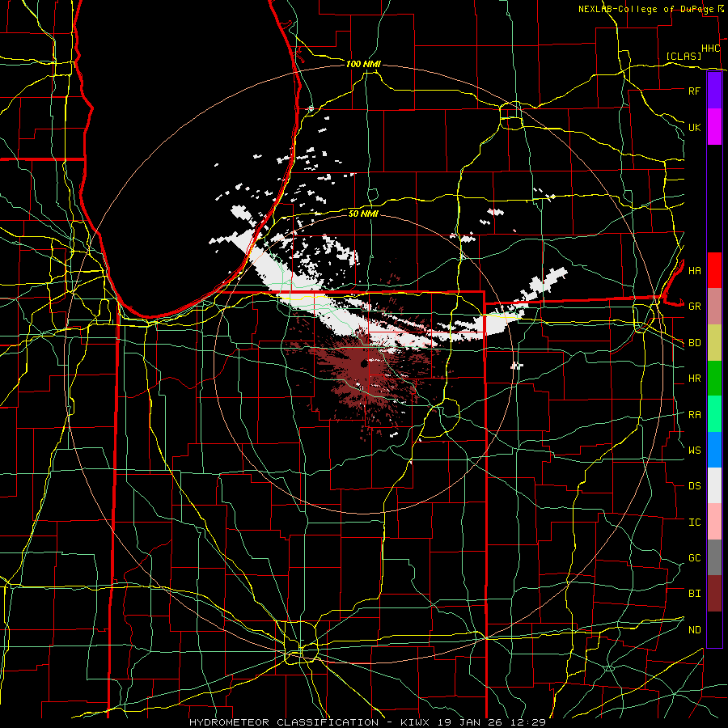Viewport: 728px width, 728px height.
Task: Click the IC legend label
Action: tap(694, 523)
